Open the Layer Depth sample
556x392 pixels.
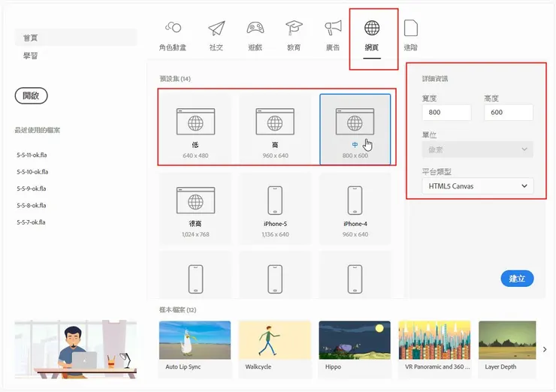(507, 348)
